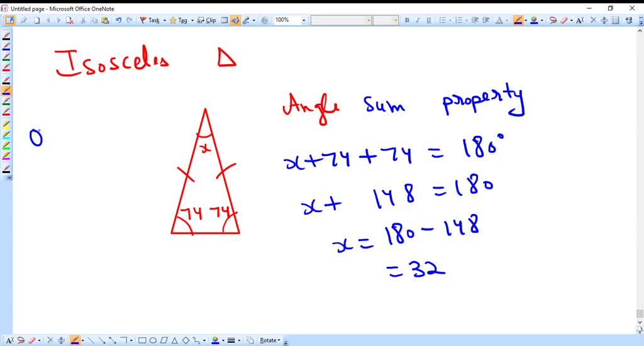The width and height of the screenshot is (644, 346).
Task: Select the Ellipse shape tool
Action: coord(153,340)
